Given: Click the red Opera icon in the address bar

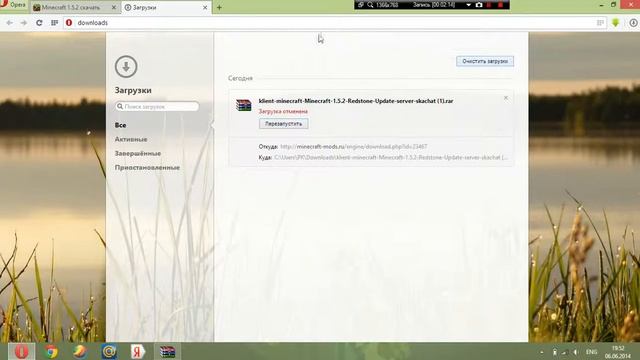Looking at the screenshot, I should (69, 23).
